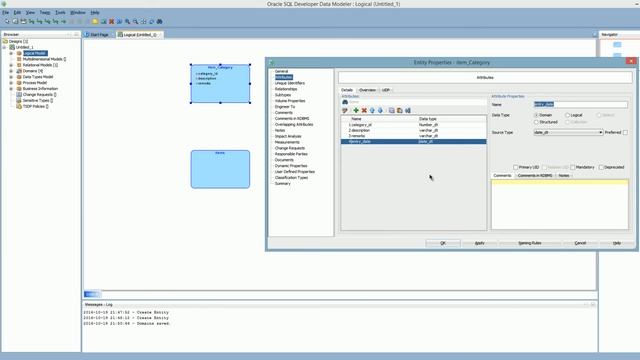Click the first select arrow icon in the main toolbar
Screen dimensions: 640x360
[x=7, y=22]
